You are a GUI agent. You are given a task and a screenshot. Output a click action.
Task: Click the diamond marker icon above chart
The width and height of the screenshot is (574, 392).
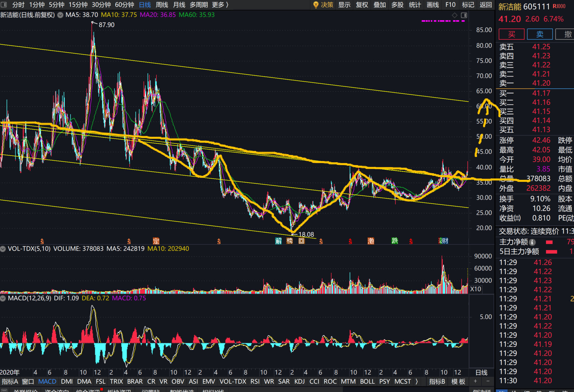pos(454,15)
